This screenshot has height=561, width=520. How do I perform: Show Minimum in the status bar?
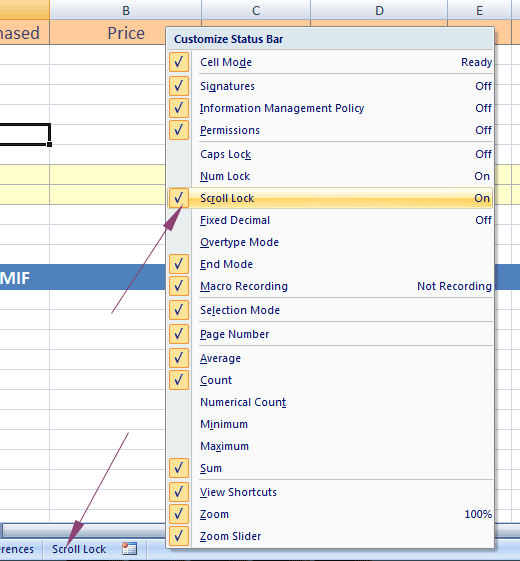click(x=330, y=424)
